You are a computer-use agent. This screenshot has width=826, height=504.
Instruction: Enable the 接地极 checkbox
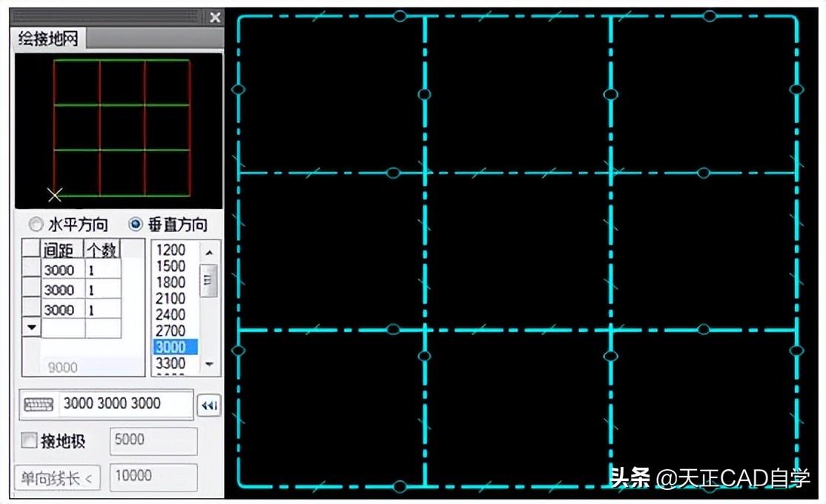30,441
